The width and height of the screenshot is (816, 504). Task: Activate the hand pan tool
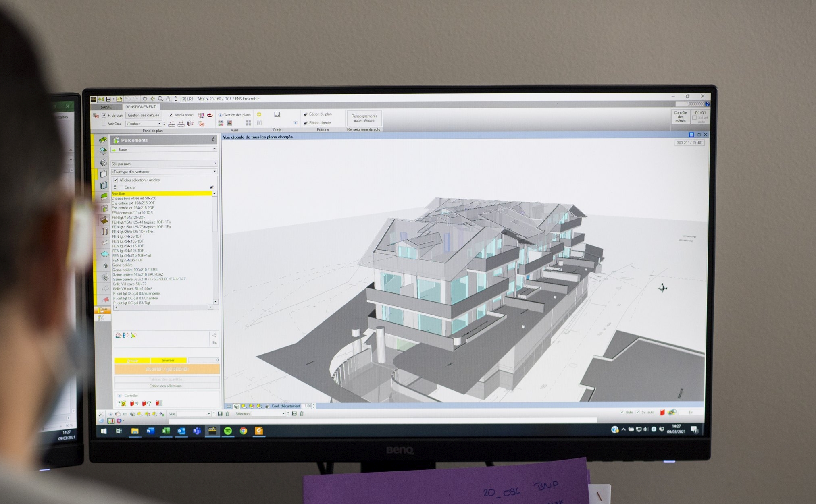[x=168, y=99]
